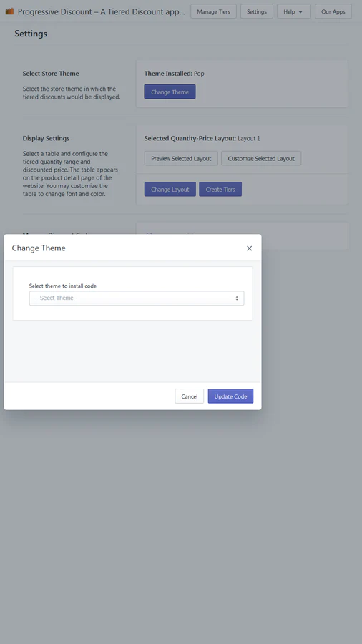Customize the selected layout
The width and height of the screenshot is (362, 644).
click(x=261, y=158)
